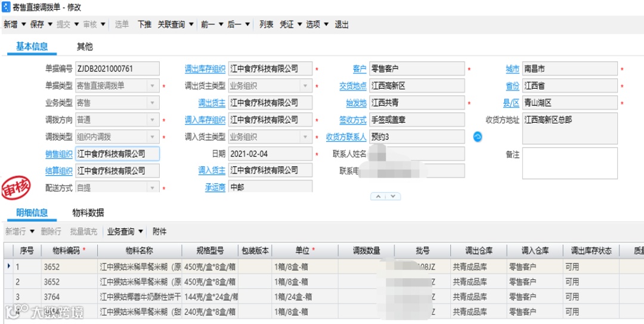Go to 前一 record
This screenshot has width=644, height=324.
208,24
